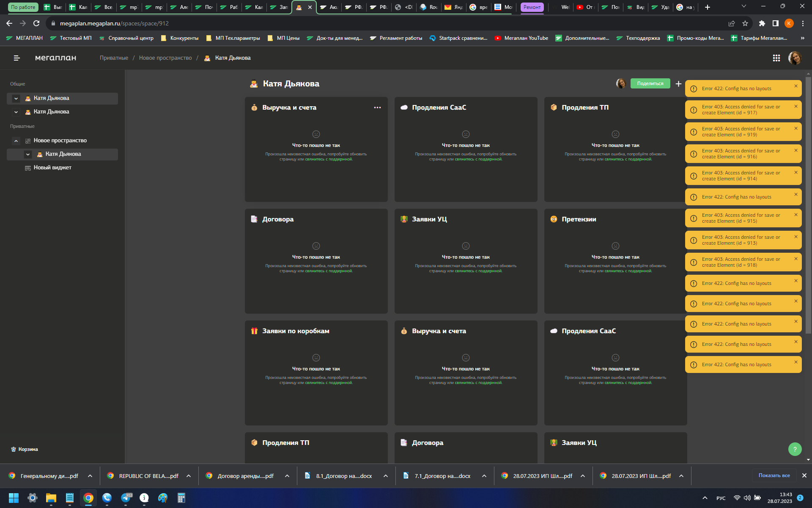
Task: Open options menu on Выручка и счета widget
Action: tap(377, 108)
